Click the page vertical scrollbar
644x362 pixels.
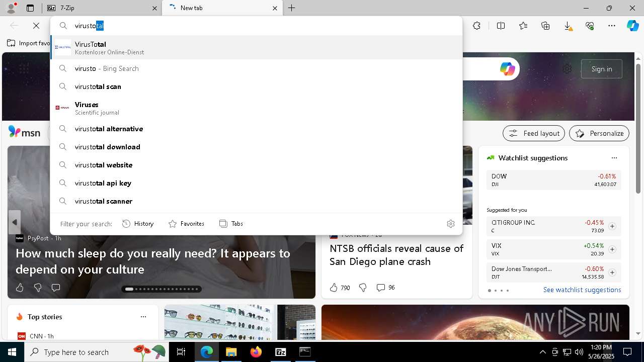coord(638,129)
